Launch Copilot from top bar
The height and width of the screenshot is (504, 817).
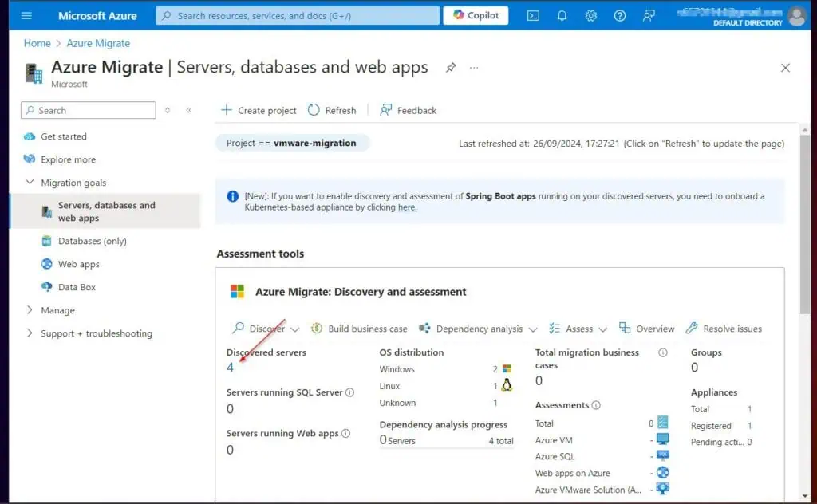pos(476,15)
